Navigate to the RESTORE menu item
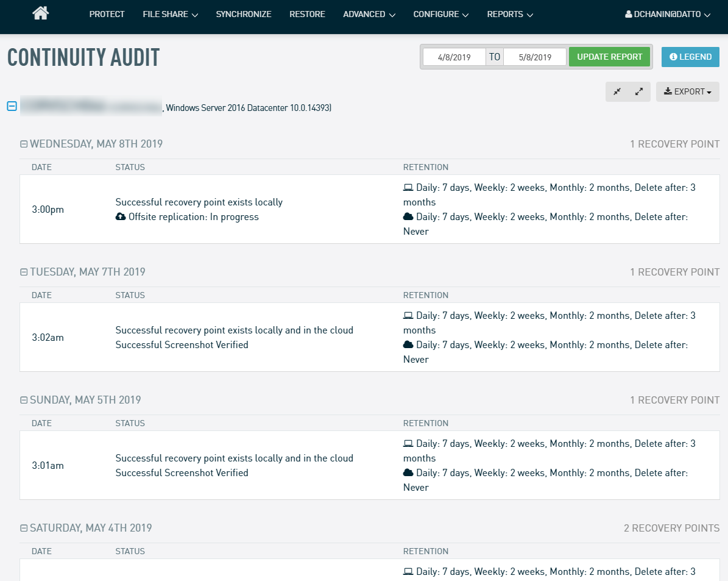Viewport: 728px width, 581px height. [307, 13]
